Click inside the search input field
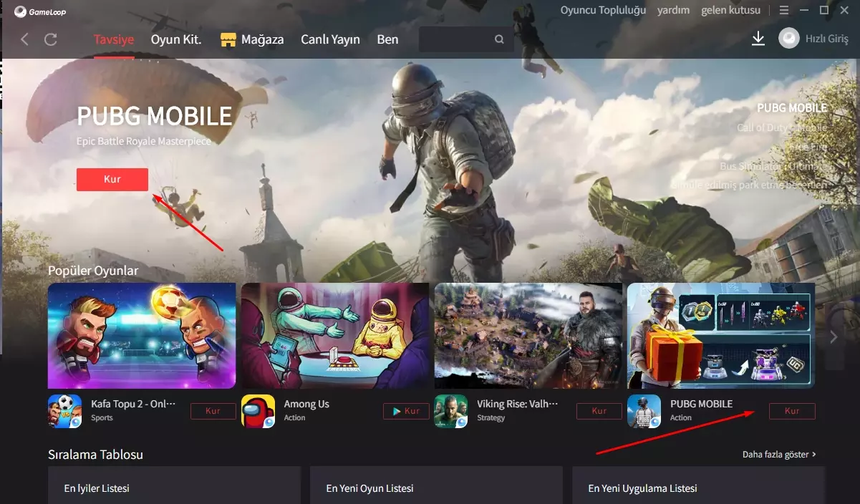This screenshot has width=860, height=504. coord(458,39)
